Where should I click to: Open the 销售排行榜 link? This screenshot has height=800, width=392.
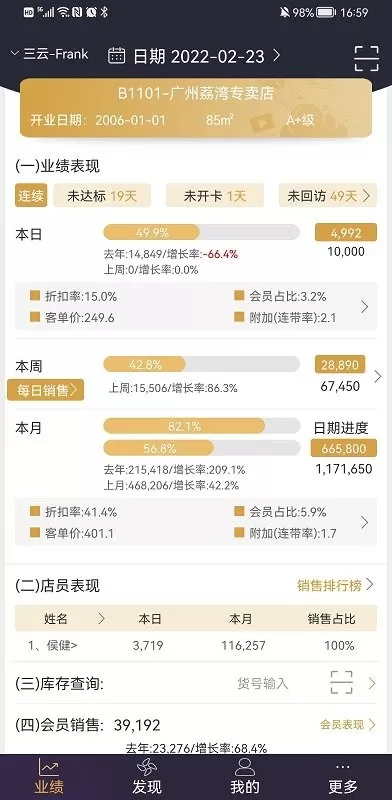[335, 585]
